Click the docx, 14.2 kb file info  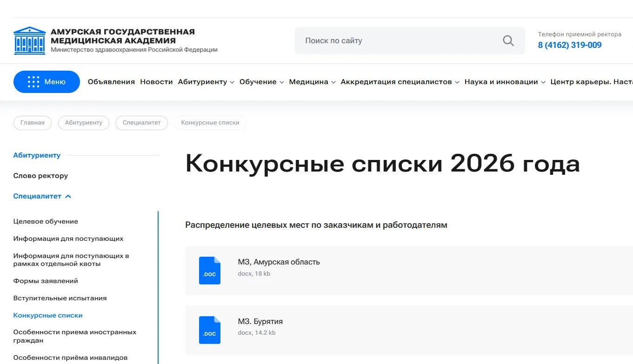coord(257,333)
